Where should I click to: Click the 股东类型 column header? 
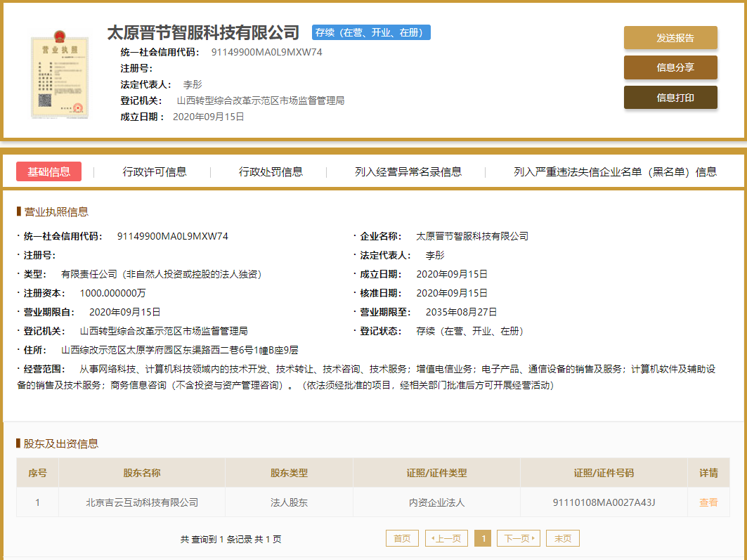pyautogui.click(x=290, y=473)
